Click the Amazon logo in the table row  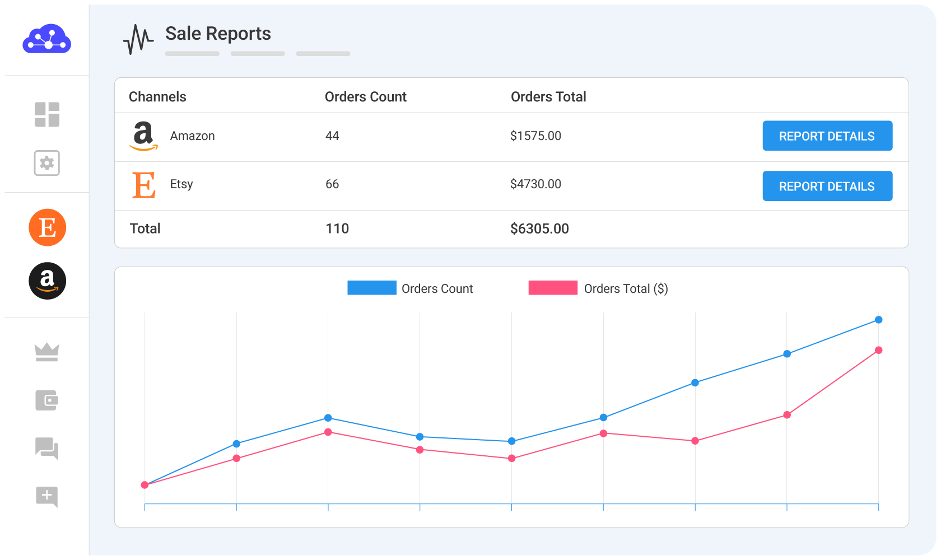[x=143, y=136]
